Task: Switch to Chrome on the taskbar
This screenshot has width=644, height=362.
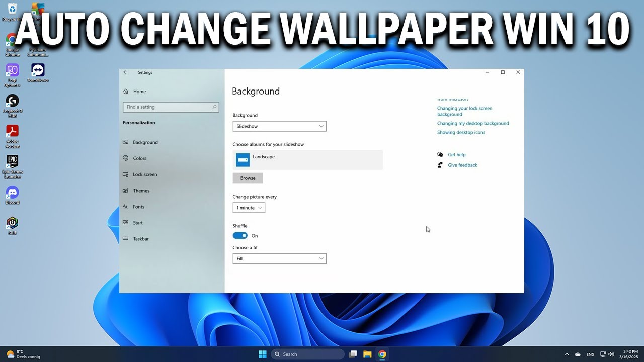Action: (x=382, y=354)
